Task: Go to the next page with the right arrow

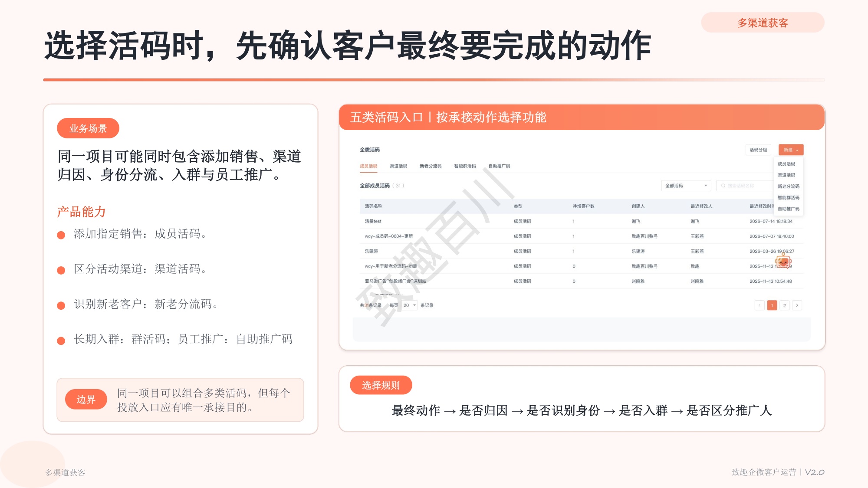Action: point(797,305)
